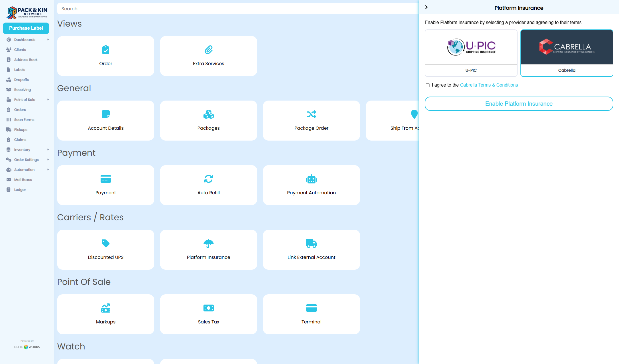Click the Pack & Kin Network logo
The height and width of the screenshot is (364, 619).
pyautogui.click(x=27, y=12)
